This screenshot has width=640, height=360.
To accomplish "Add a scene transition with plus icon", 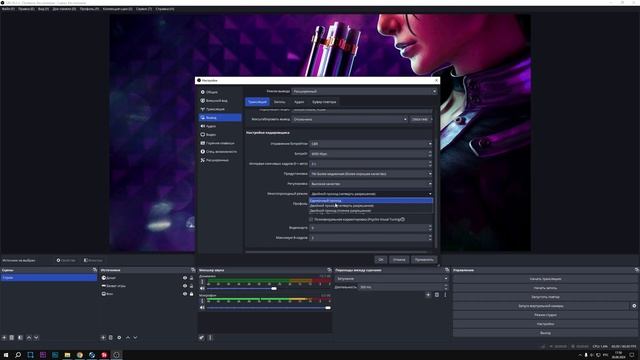I will pyautogui.click(x=428, y=295).
